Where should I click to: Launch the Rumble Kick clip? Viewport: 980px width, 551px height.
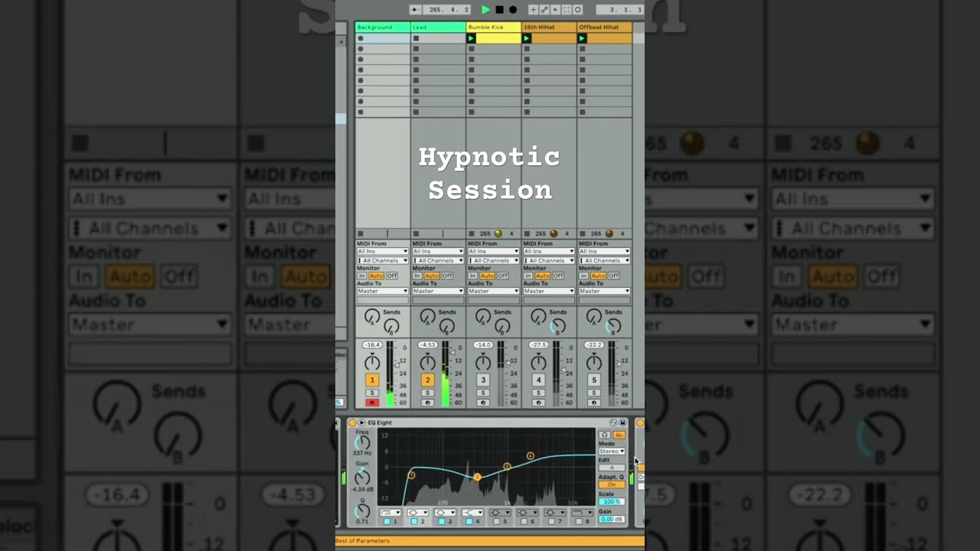click(471, 38)
